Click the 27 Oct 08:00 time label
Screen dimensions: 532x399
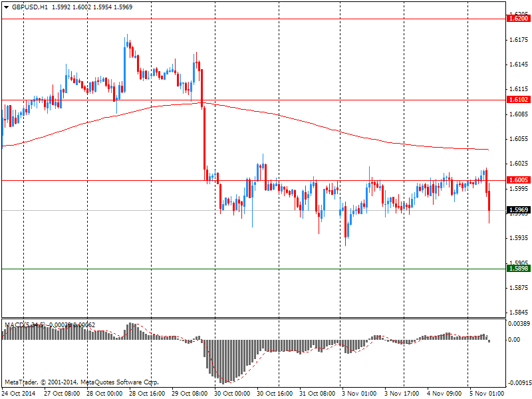tap(62, 393)
